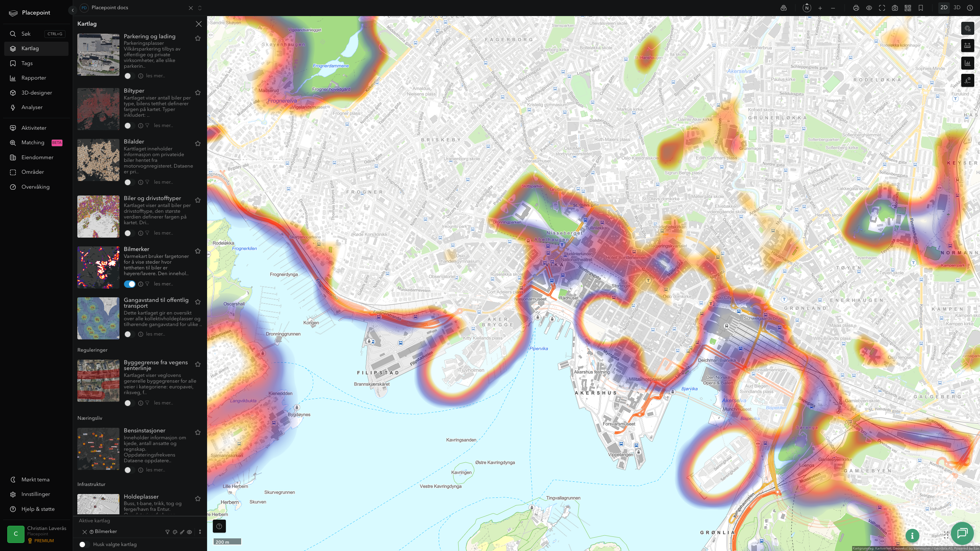
Task: Favorite the Parkering og lading layer
Action: [x=198, y=38]
